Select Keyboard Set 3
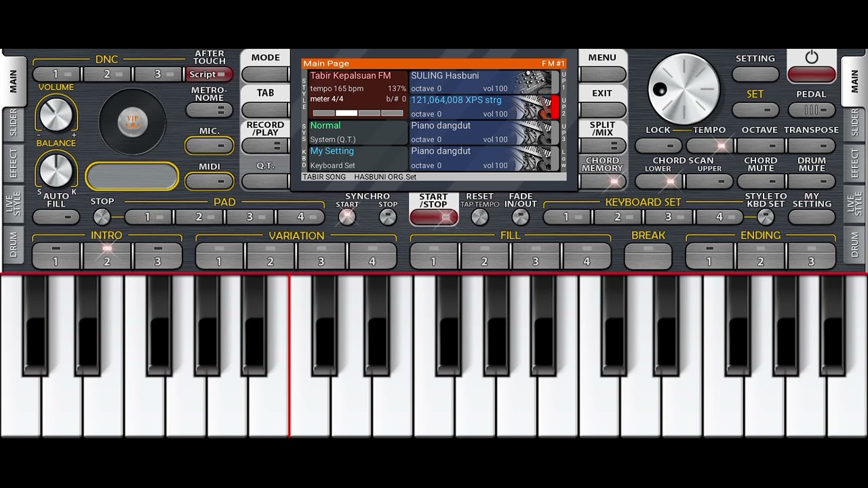 tap(669, 217)
